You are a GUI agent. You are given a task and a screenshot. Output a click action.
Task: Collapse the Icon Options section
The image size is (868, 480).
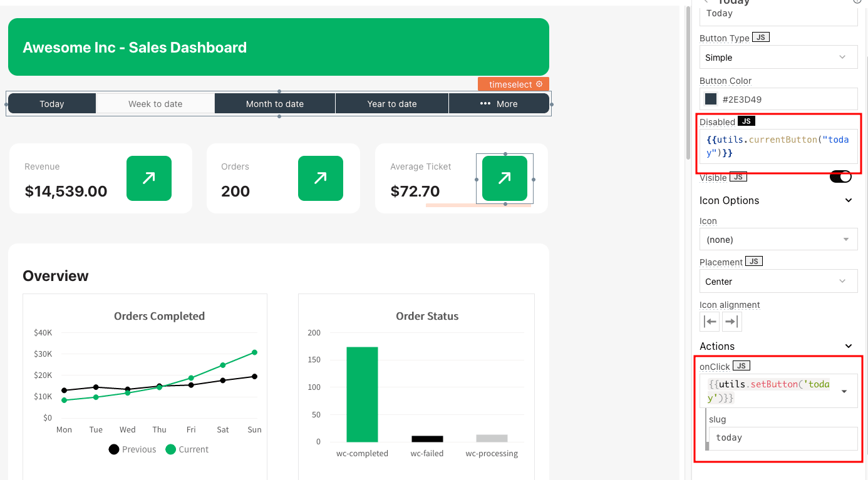849,200
